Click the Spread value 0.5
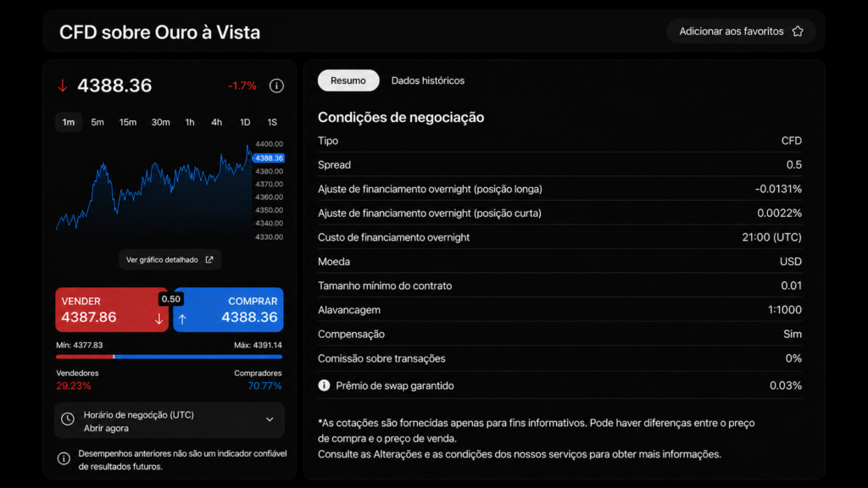868x488 pixels. pos(793,165)
